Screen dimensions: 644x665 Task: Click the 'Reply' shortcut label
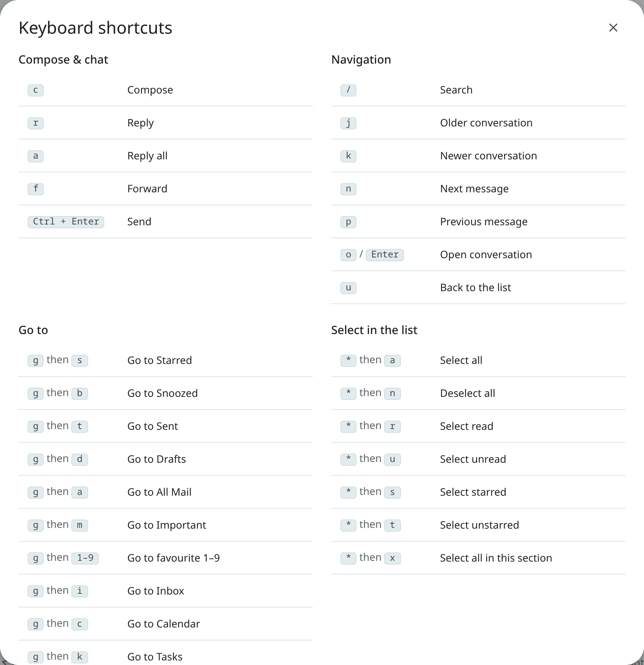point(141,123)
